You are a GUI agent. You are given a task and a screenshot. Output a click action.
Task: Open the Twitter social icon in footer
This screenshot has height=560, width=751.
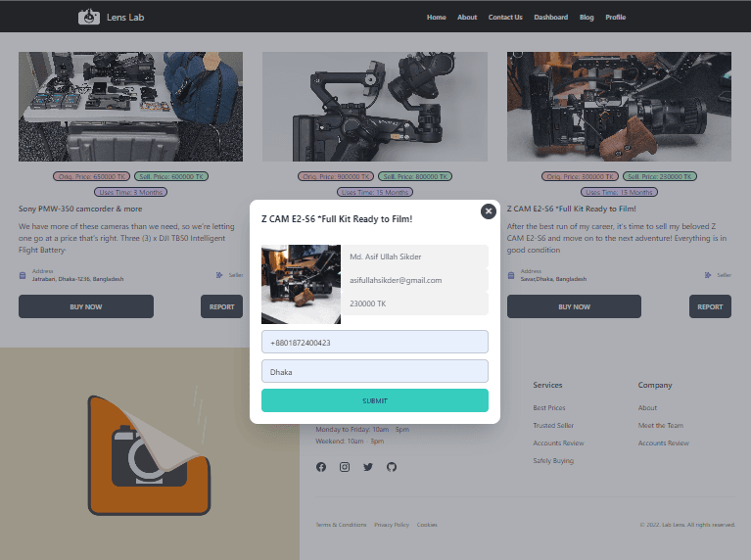click(x=368, y=467)
